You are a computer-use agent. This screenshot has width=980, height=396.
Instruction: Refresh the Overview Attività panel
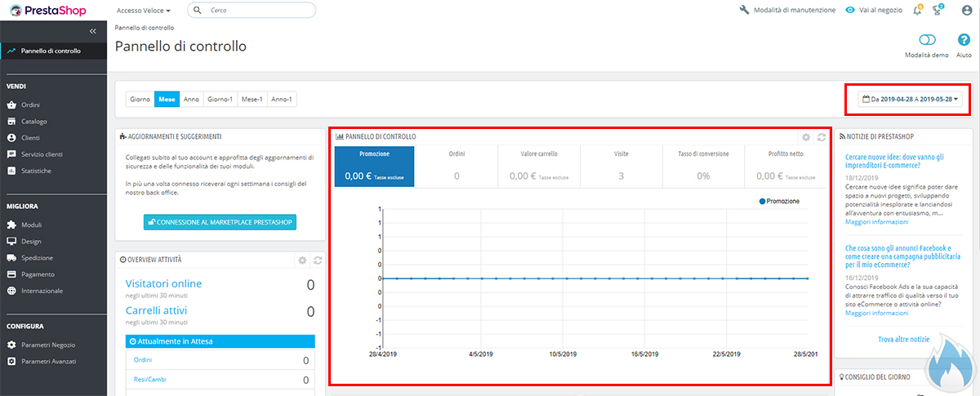(x=318, y=260)
